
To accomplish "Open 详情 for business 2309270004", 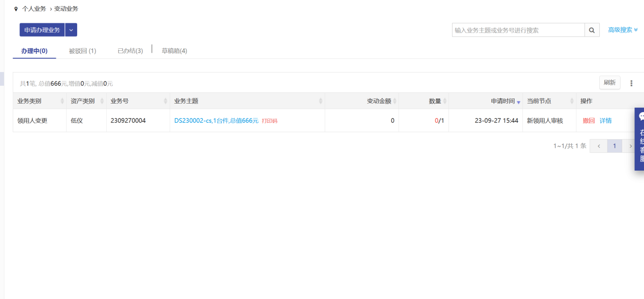I will click(605, 121).
